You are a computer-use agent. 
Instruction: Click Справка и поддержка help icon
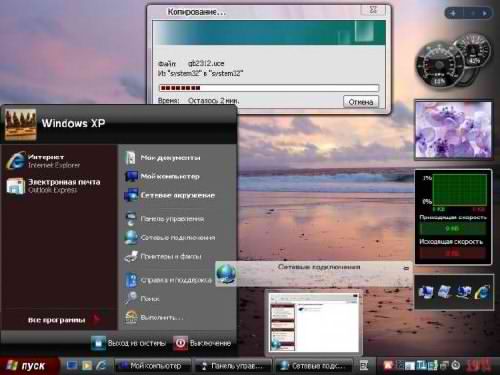tap(131, 280)
